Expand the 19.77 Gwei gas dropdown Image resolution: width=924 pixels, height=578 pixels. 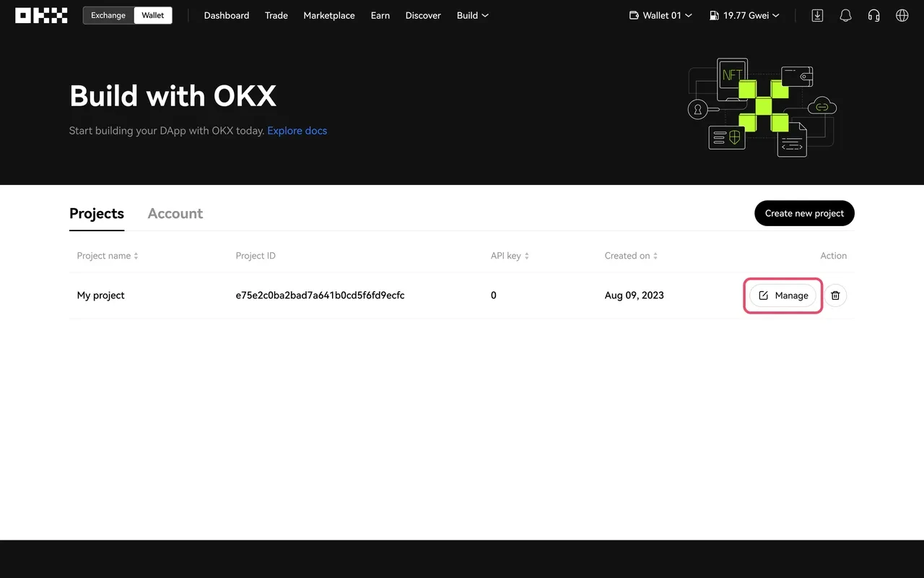click(x=744, y=15)
